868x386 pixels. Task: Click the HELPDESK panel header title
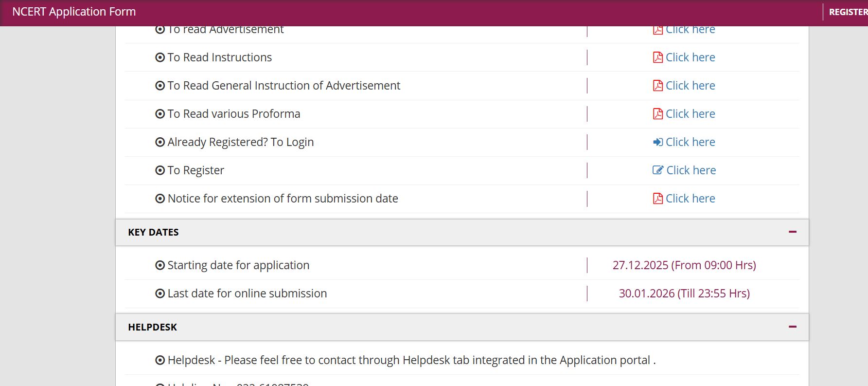point(152,327)
